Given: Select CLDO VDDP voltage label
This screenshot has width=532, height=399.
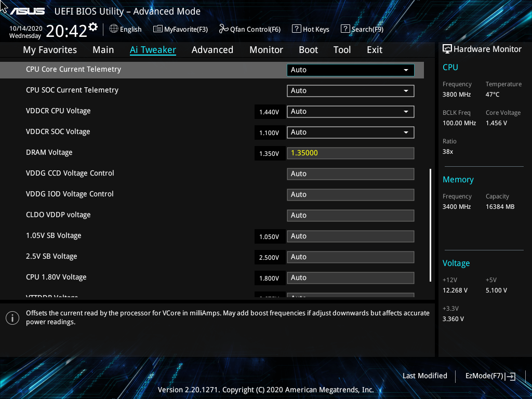Looking at the screenshot, I should click(x=58, y=215).
